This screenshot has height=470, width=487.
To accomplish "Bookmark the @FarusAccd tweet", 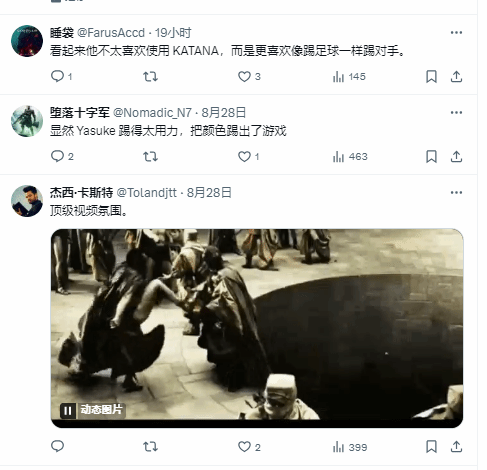I will (431, 77).
